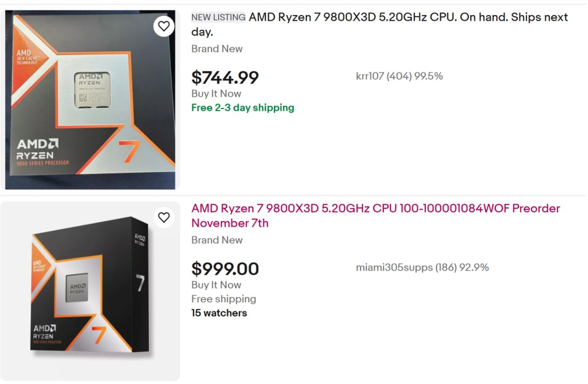Open the preorder listing's product render image
This screenshot has height=384, width=588.
pos(90,291)
